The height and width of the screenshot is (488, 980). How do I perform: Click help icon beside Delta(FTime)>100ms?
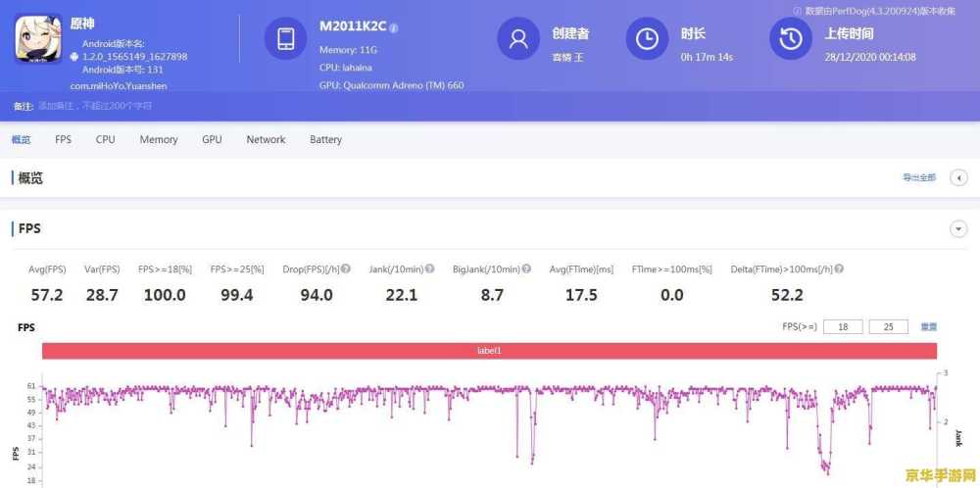point(839,268)
